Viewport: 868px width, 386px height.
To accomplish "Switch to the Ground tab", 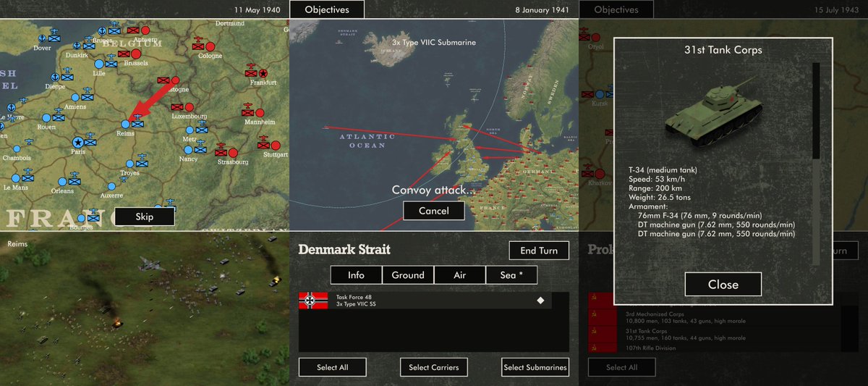I will [408, 275].
